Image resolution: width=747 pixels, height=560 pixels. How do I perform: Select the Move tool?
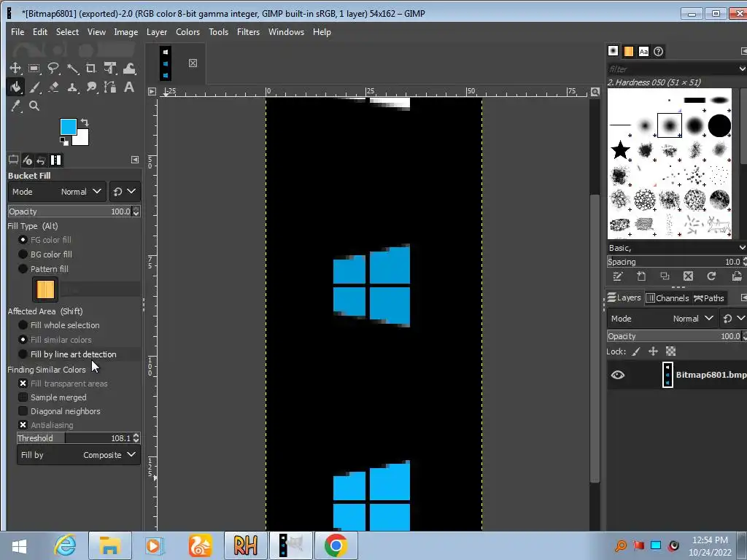click(15, 69)
